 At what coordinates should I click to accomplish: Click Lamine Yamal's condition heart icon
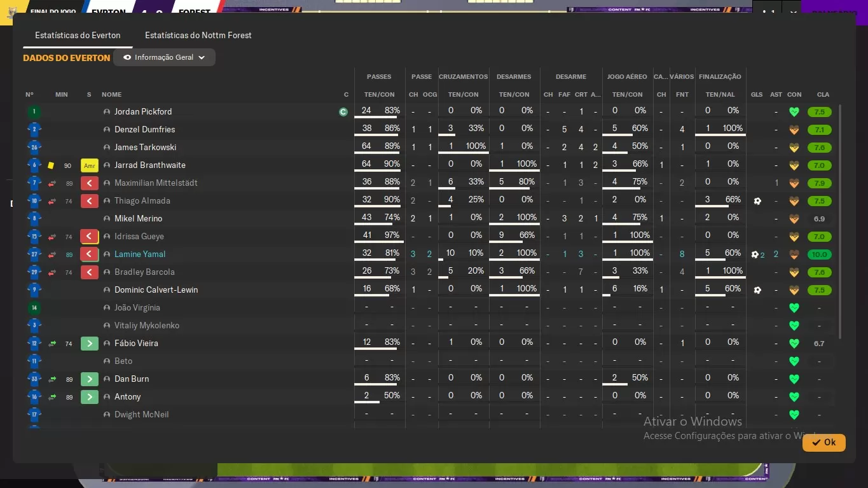[794, 254]
